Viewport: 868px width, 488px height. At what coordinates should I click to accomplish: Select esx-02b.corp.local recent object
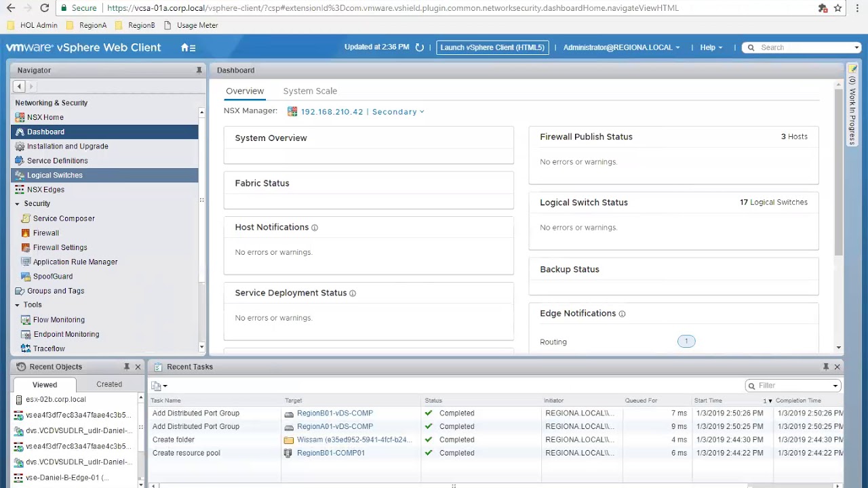[x=56, y=400]
